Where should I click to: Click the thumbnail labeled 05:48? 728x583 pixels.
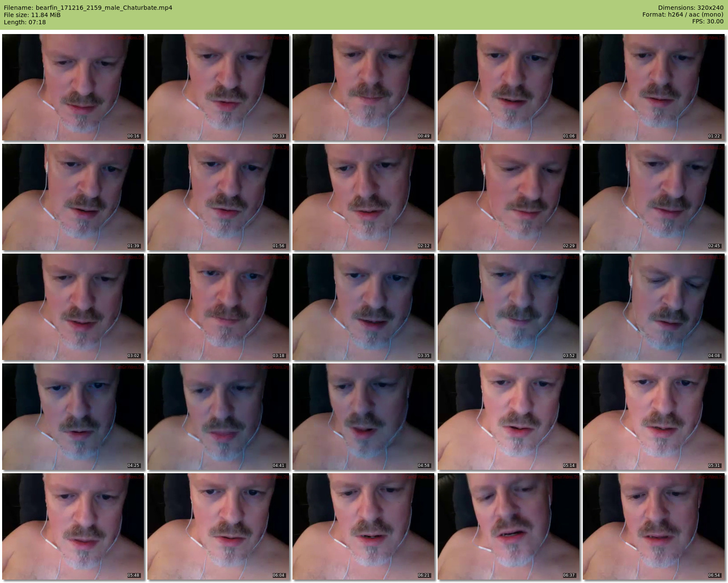click(x=73, y=526)
